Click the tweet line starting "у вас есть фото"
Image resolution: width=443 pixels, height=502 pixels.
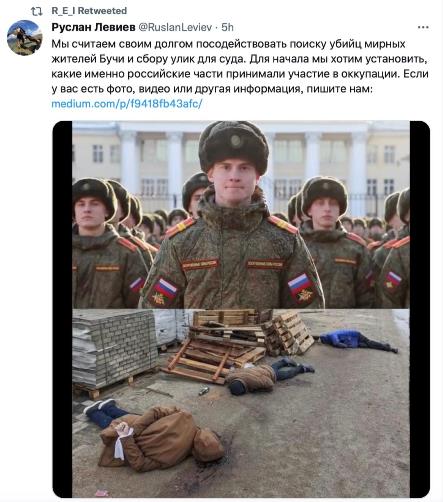(x=211, y=89)
